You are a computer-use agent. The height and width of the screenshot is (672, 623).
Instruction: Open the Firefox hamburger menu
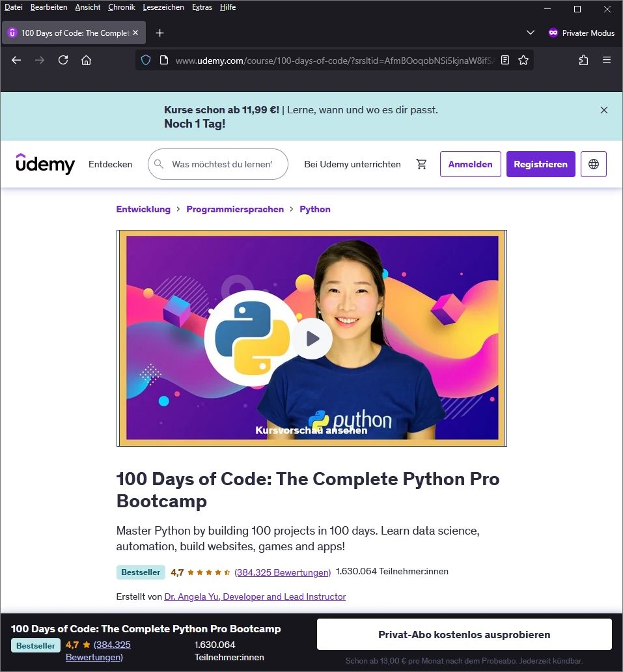607,61
